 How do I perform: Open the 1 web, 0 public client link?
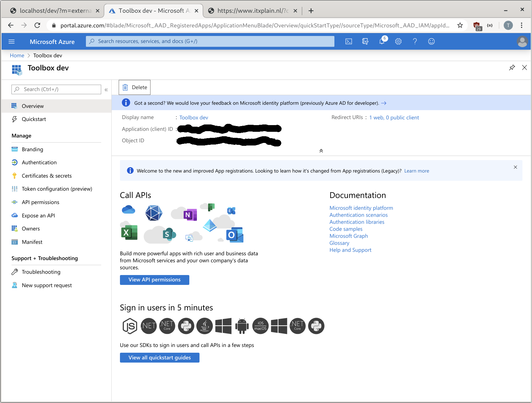click(394, 117)
